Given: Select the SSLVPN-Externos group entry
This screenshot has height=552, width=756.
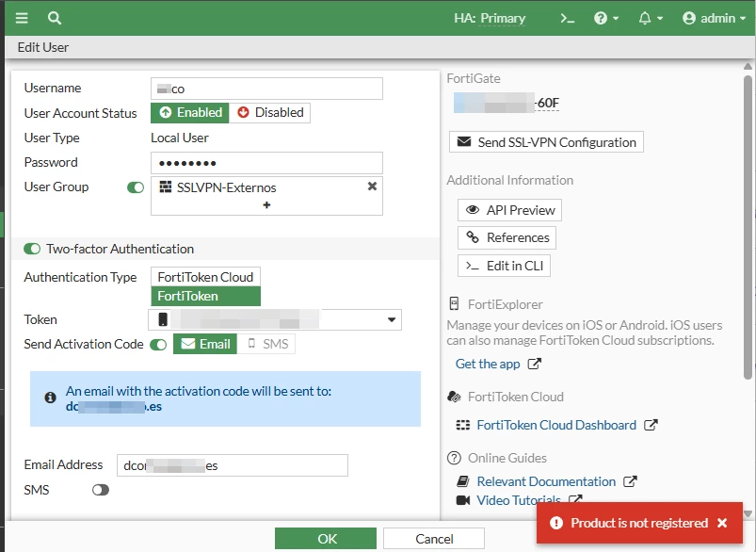Looking at the screenshot, I should (x=217, y=187).
